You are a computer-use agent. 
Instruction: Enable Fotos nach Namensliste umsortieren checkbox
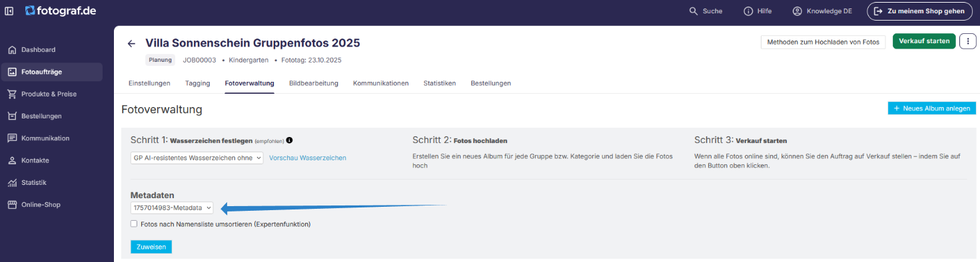134,224
